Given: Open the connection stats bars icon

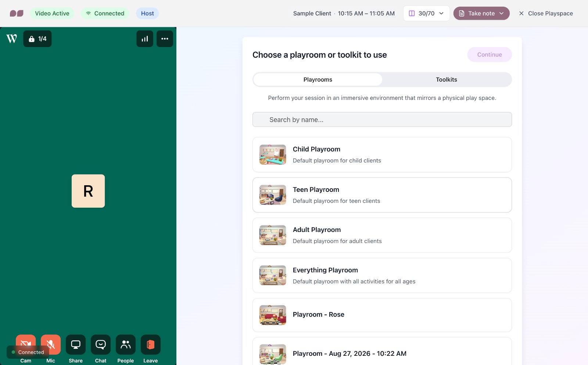Looking at the screenshot, I should tap(145, 39).
